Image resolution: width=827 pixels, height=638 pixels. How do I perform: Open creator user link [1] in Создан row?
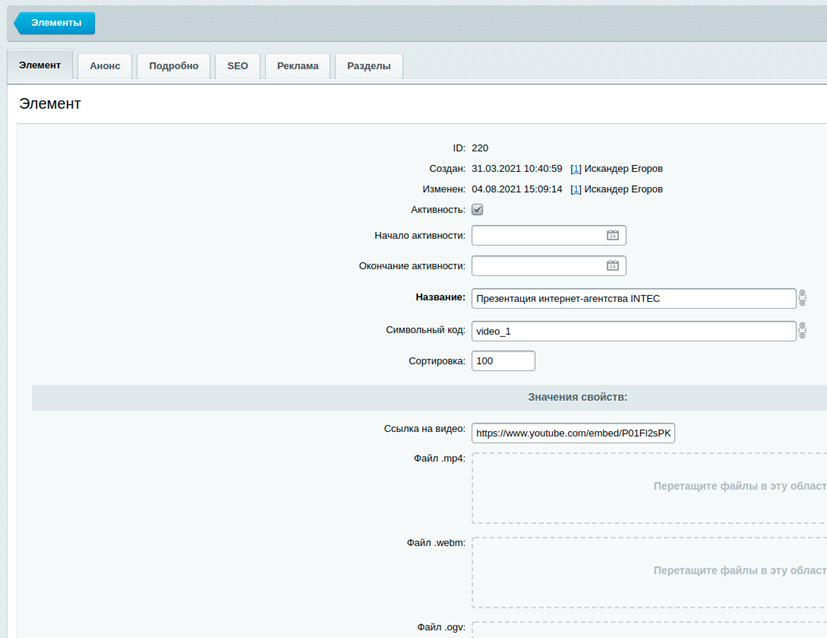[x=575, y=169]
